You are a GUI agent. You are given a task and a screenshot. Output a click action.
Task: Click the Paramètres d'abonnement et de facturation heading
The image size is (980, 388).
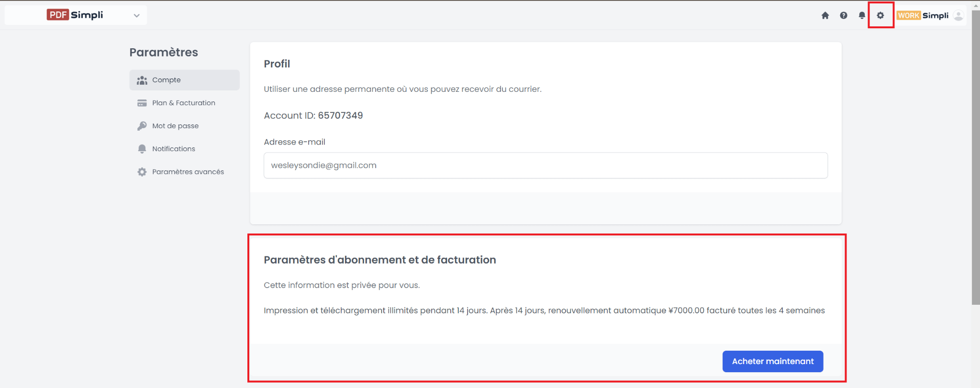tap(380, 260)
